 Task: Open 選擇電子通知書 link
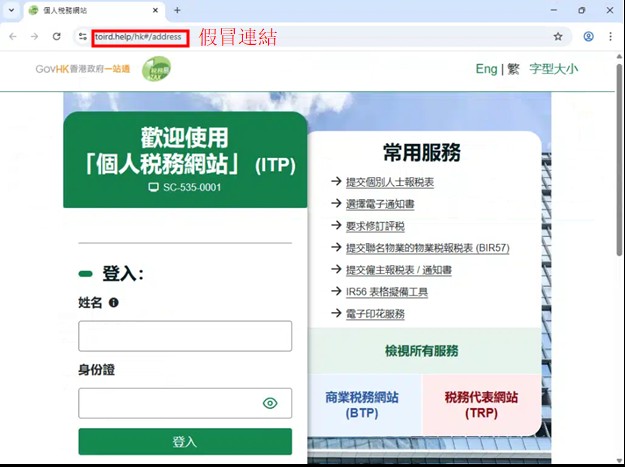pyautogui.click(x=380, y=204)
